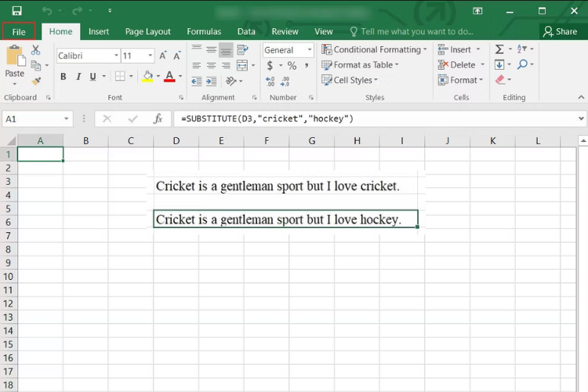Viewport: 588px width, 392px height.
Task: Toggle Wrap Text icon
Action: (242, 49)
